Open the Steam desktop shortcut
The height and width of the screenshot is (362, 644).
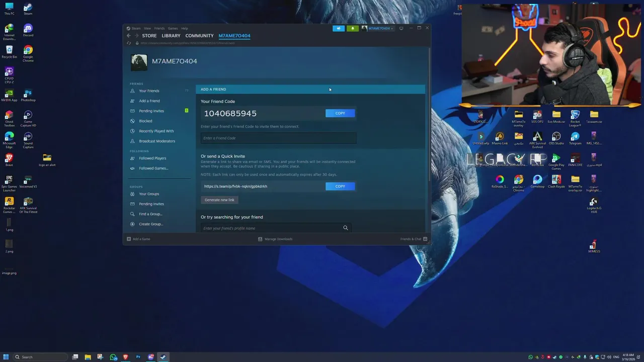click(28, 9)
